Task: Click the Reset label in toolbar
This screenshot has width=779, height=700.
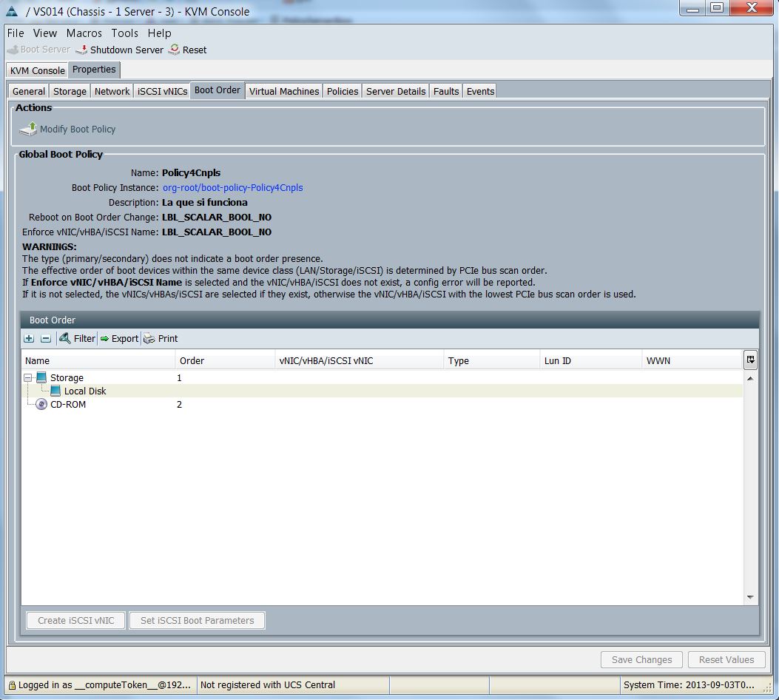Action: [x=195, y=50]
